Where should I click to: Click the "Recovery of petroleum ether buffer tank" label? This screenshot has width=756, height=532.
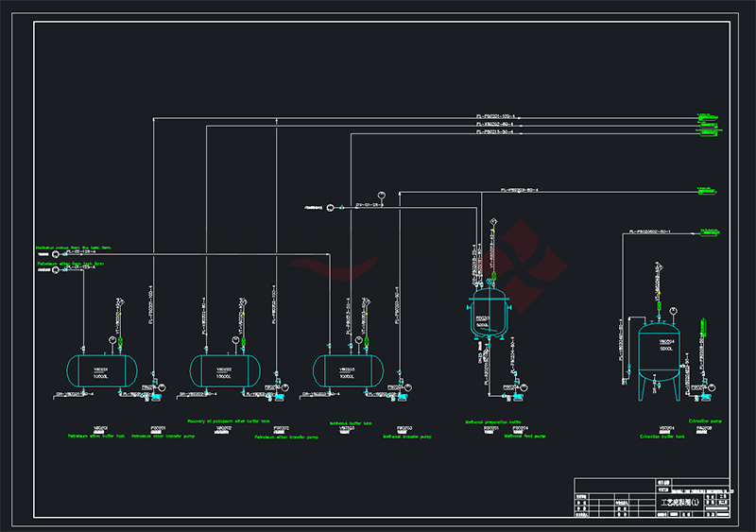coord(230,420)
